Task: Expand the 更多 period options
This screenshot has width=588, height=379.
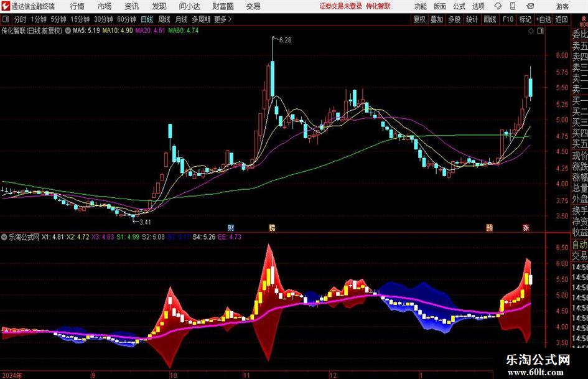Action: click(223, 19)
